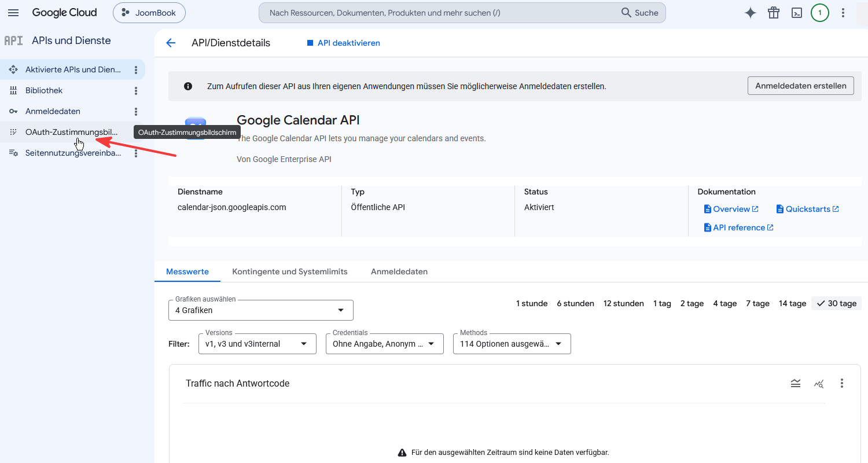Viewport: 868px width, 463px height.
Task: Open the Overview documentation link
Action: tap(731, 209)
